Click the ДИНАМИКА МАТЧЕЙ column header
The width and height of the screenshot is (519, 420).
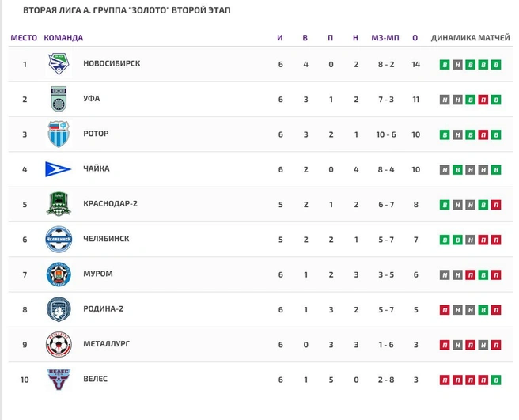point(470,38)
